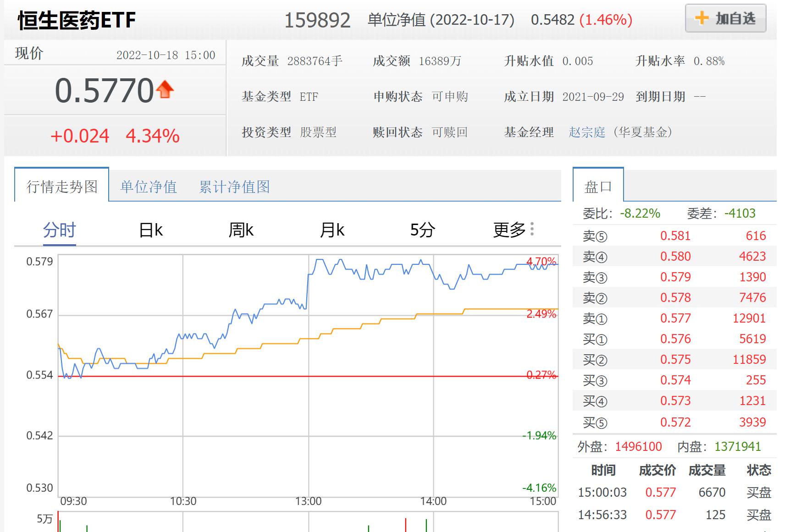Click the 盘口 panel tab
Viewport: 812px width, 532px height.
pos(598,186)
